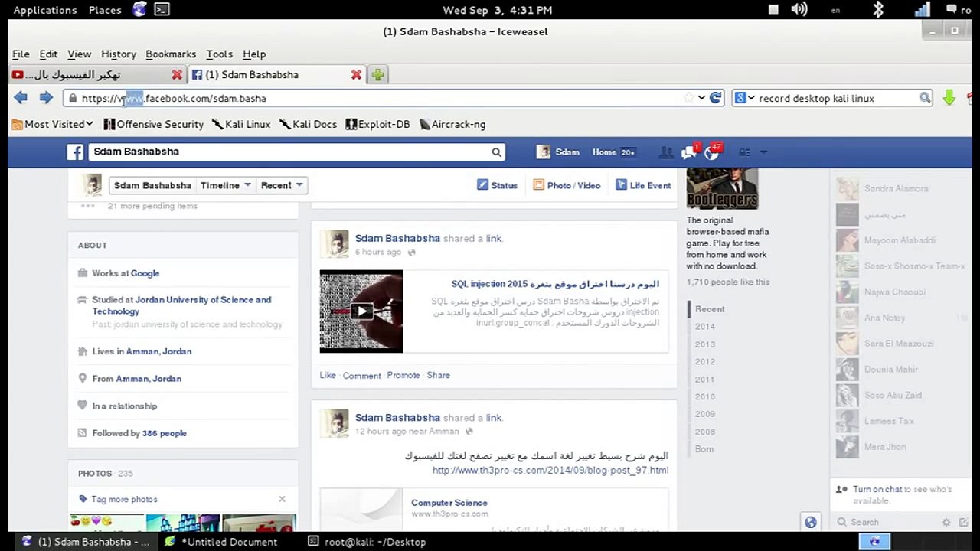Expand the Recent dropdown

[x=282, y=185]
